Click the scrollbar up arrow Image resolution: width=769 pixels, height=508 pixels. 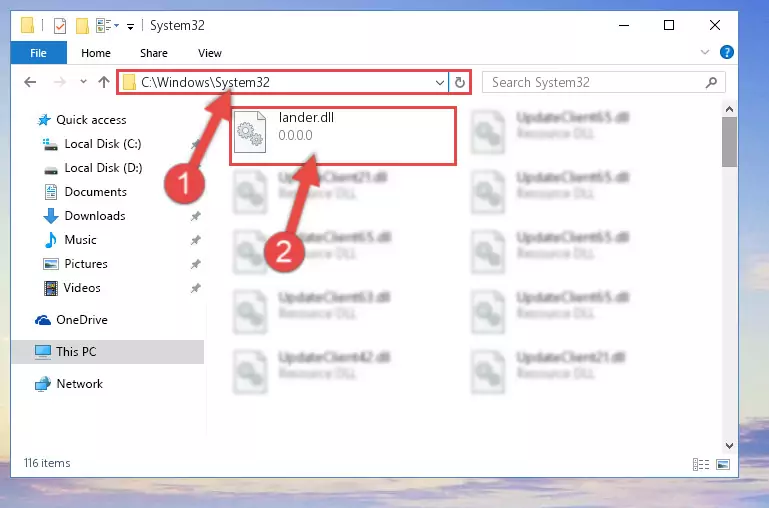[x=729, y=109]
